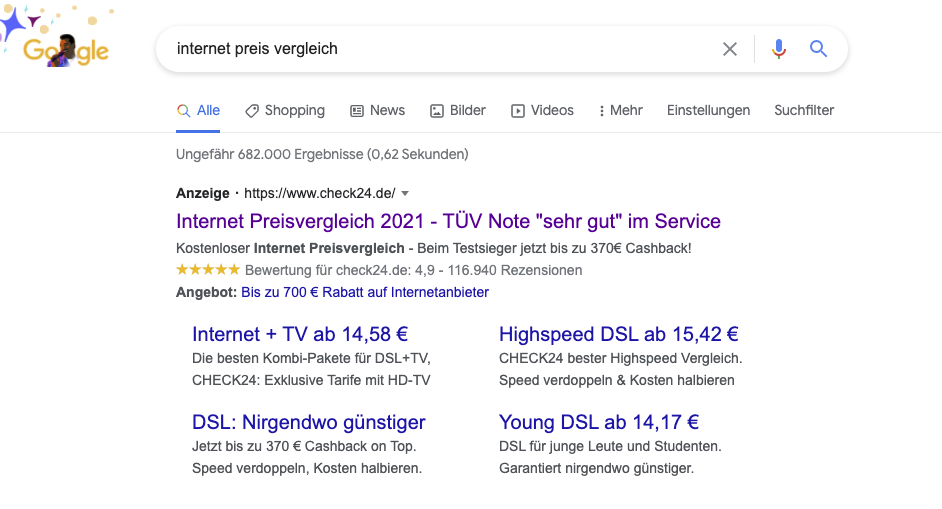Screen dimensions: 942x509
Task: Click 'Die besten Kombi-Pakete für DSL+TV,' text
Action: pyautogui.click(x=311, y=359)
